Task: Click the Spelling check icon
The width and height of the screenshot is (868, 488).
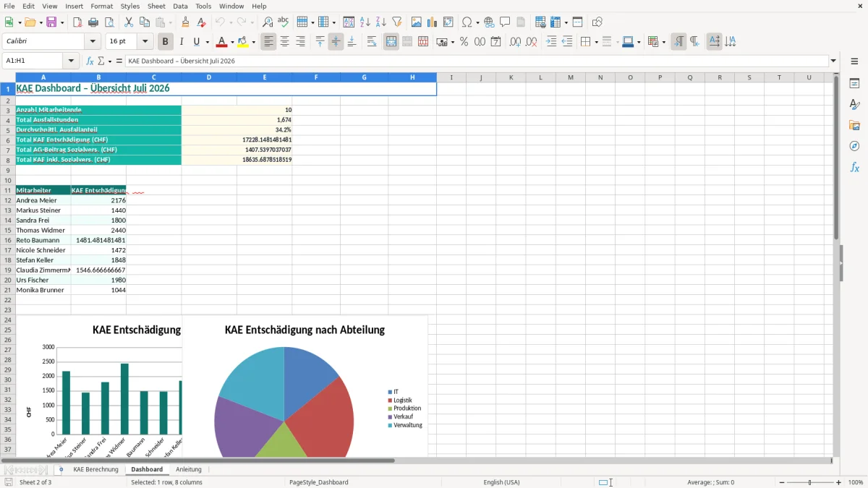Action: [283, 22]
